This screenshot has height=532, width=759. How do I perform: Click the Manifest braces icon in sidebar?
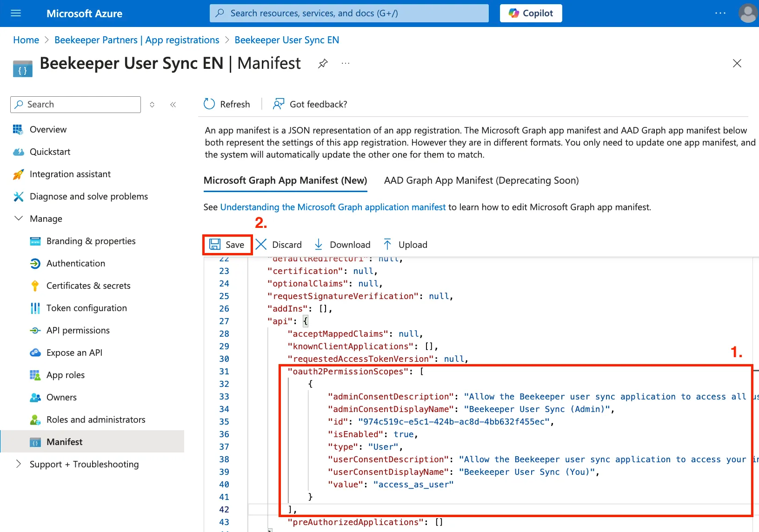pos(35,442)
